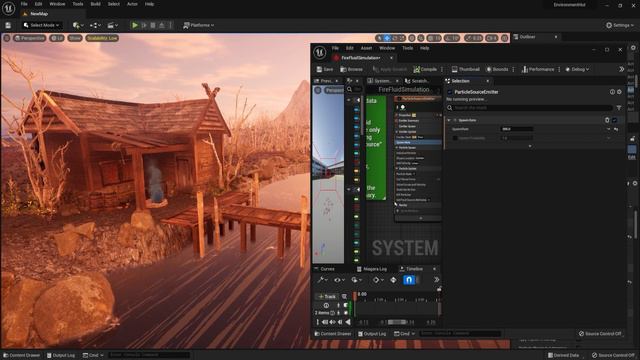Expand advanced options arrow below SpawnRate
This screenshot has height=360, width=640.
(530, 146)
